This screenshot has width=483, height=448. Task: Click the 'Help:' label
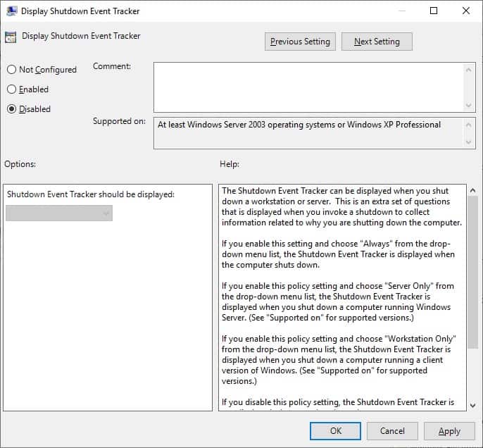coord(230,164)
